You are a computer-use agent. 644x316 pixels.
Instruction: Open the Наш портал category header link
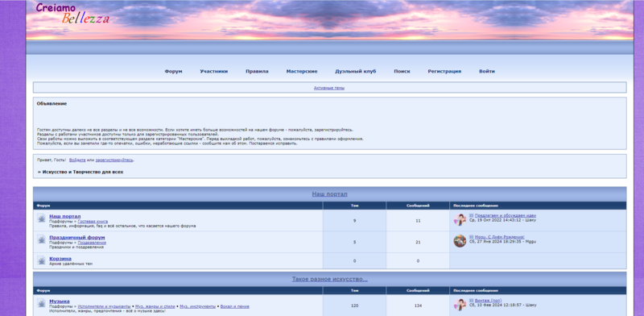click(x=329, y=194)
